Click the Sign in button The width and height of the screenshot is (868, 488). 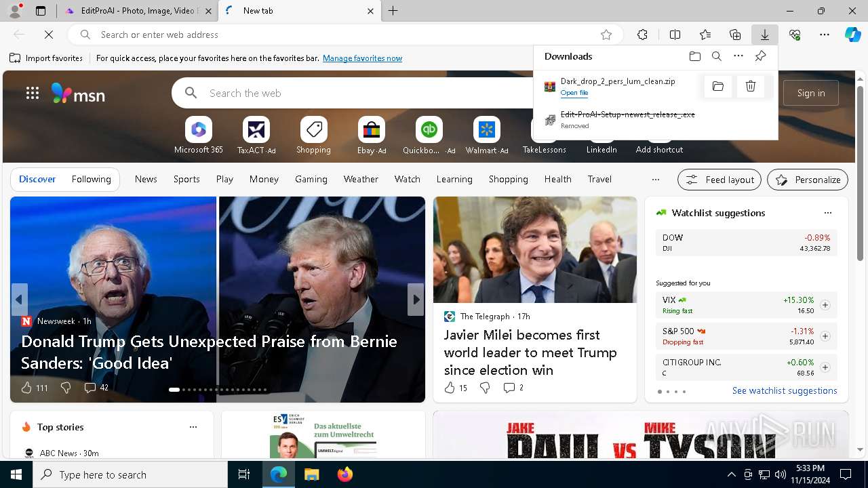(811, 93)
